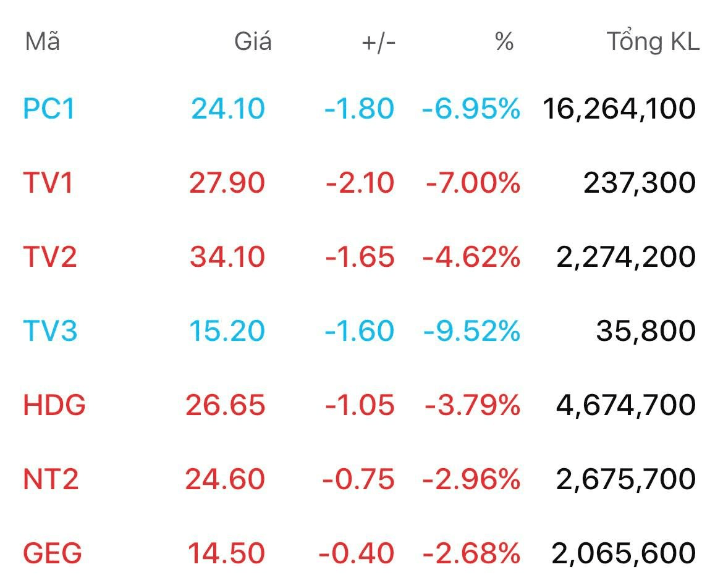723x588 pixels.
Task: Click GEG's price of 14.50
Action: (226, 552)
